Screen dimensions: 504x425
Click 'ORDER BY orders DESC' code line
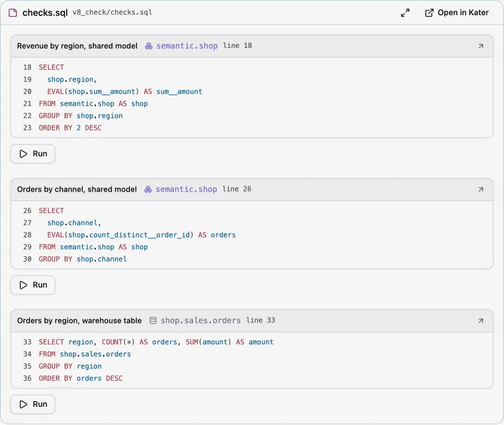click(81, 378)
